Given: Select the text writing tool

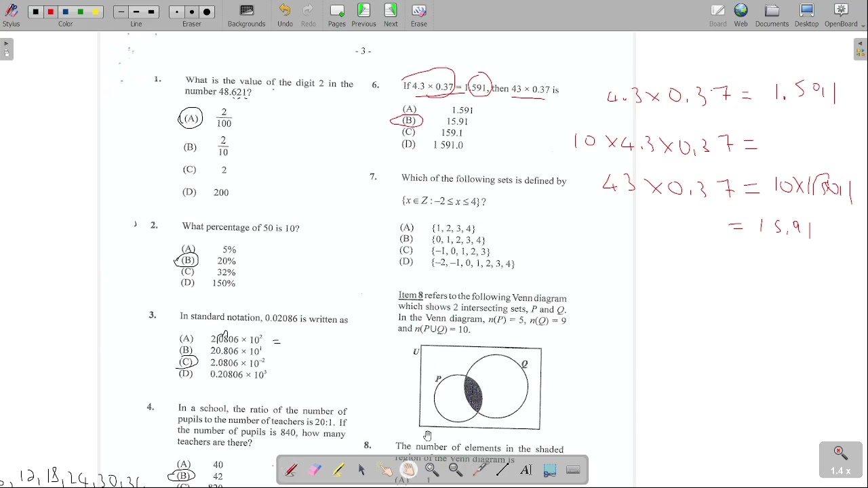Looking at the screenshot, I should pos(526,470).
